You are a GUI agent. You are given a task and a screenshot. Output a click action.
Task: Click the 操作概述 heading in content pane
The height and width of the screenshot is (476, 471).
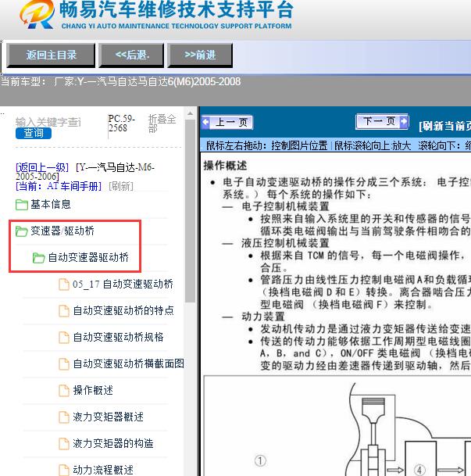coord(225,166)
